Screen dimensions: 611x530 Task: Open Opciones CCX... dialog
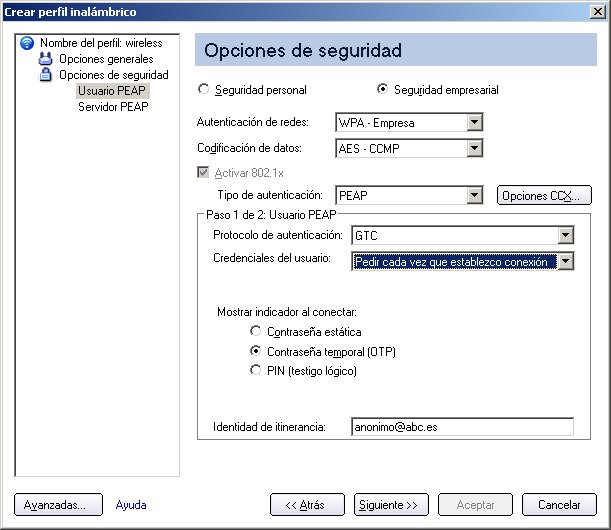544,195
